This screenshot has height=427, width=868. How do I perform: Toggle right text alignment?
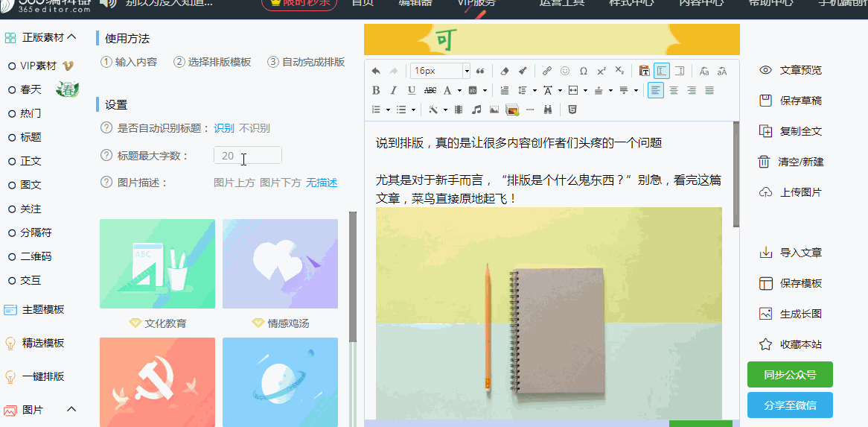pos(692,90)
